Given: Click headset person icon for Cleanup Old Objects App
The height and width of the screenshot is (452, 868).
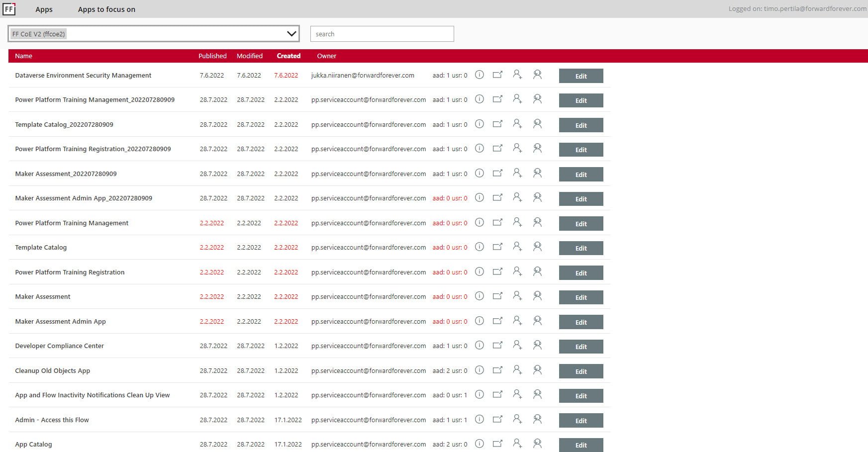Looking at the screenshot, I should (537, 370).
